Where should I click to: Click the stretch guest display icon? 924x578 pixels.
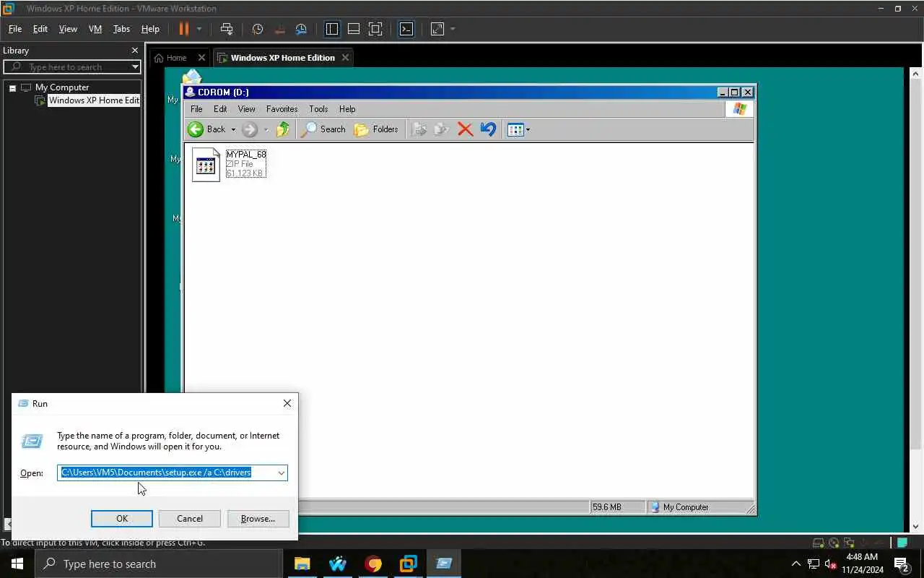(437, 29)
